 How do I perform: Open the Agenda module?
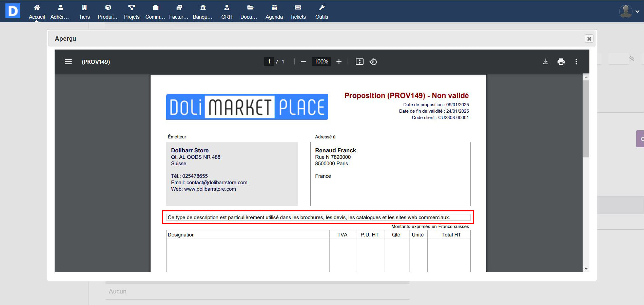274,12
